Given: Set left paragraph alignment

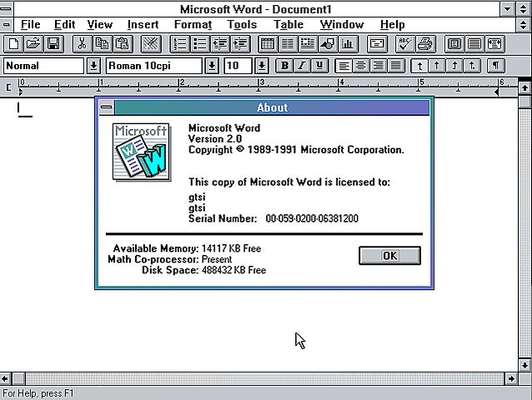Looking at the screenshot, I should pyautogui.click(x=344, y=66).
